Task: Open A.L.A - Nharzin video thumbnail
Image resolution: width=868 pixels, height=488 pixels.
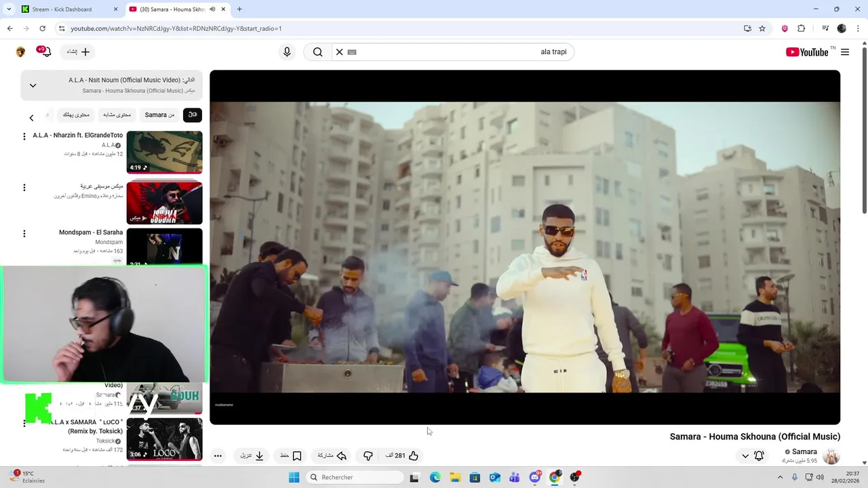Action: pyautogui.click(x=164, y=152)
